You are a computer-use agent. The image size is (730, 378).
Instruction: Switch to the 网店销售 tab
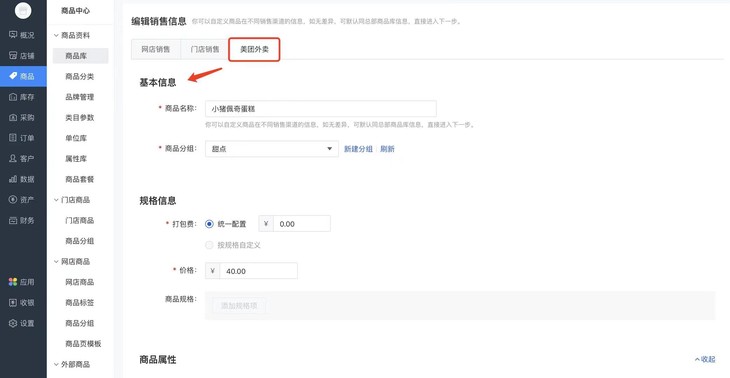pos(155,49)
